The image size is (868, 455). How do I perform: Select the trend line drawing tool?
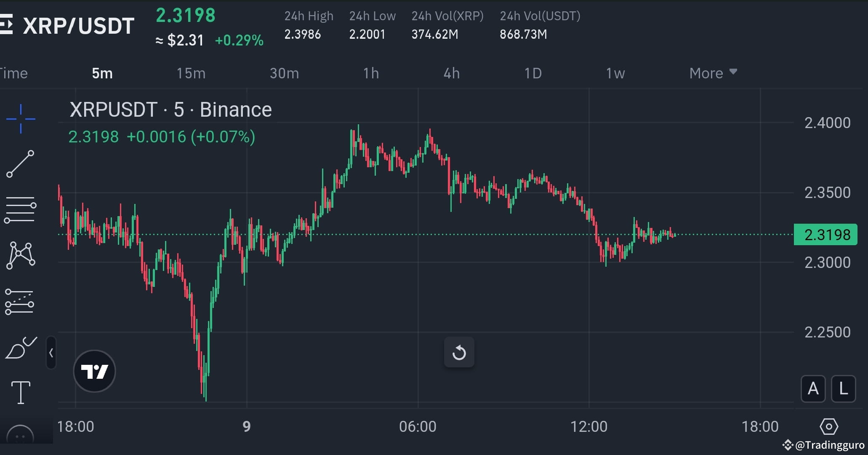pyautogui.click(x=21, y=163)
